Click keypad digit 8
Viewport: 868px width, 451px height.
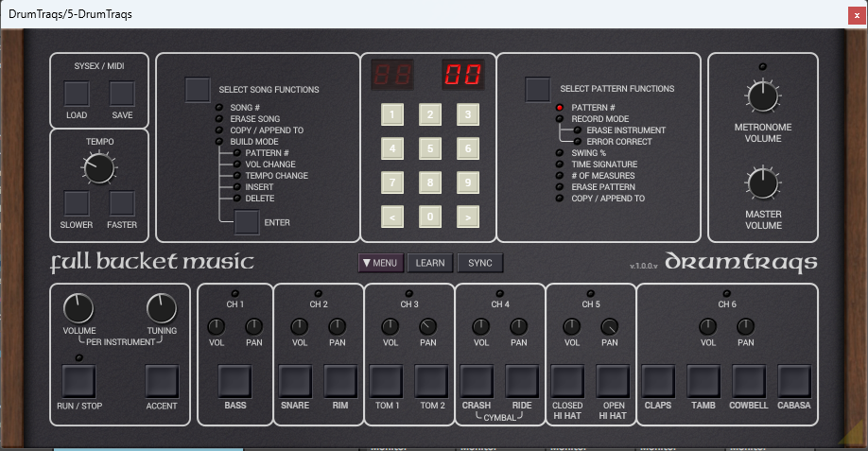point(430,182)
